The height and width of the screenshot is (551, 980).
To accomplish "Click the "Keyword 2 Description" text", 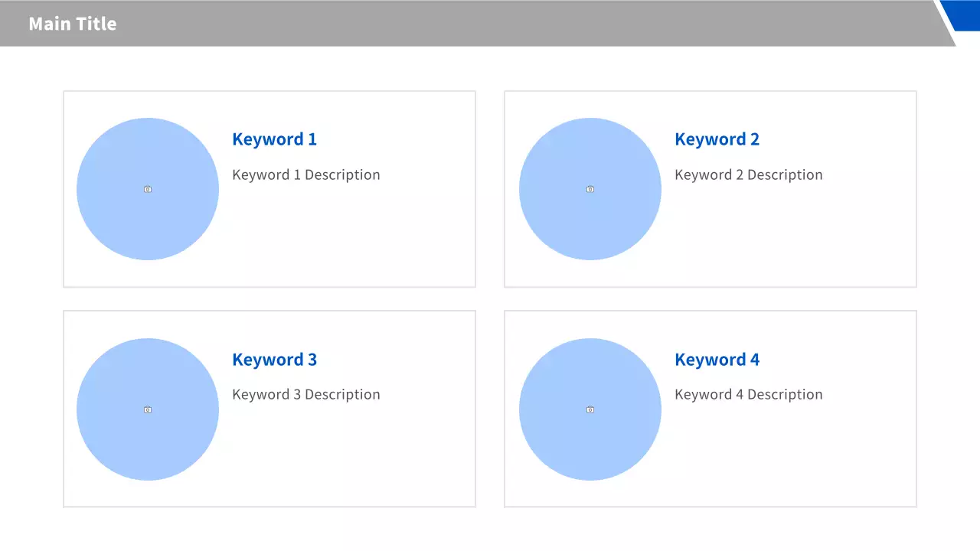I will tap(748, 174).
